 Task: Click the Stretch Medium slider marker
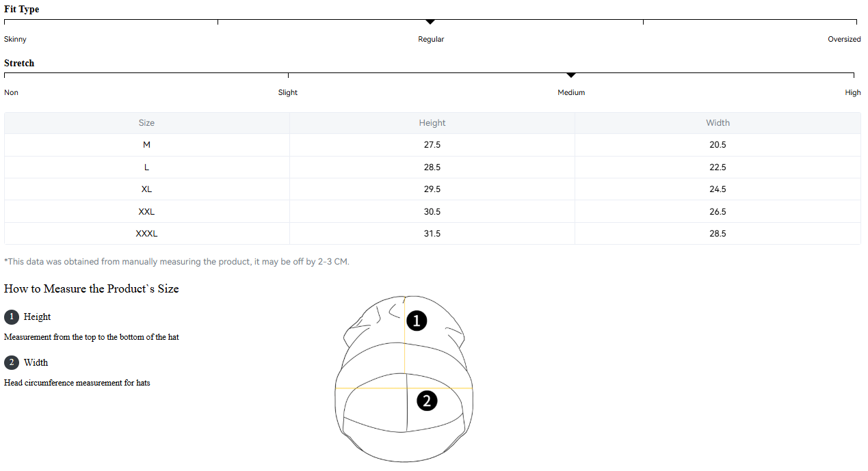571,75
